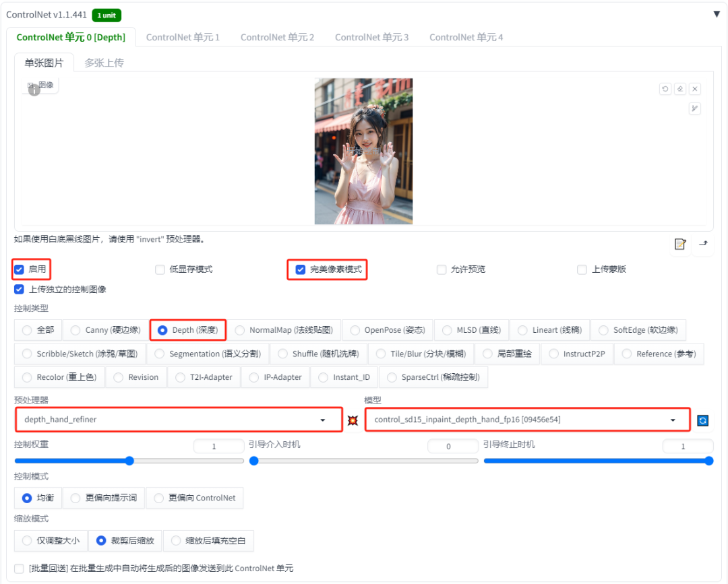This screenshot has width=728, height=584.
Task: Switch to ControlNet 单元 0 [Depth] tab
Action: pyautogui.click(x=71, y=37)
